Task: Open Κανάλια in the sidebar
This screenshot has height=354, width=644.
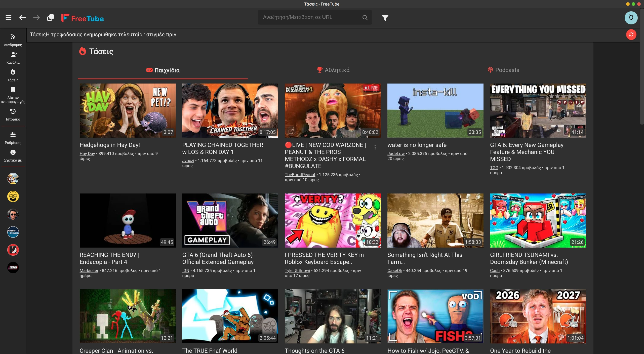Action: (x=13, y=58)
